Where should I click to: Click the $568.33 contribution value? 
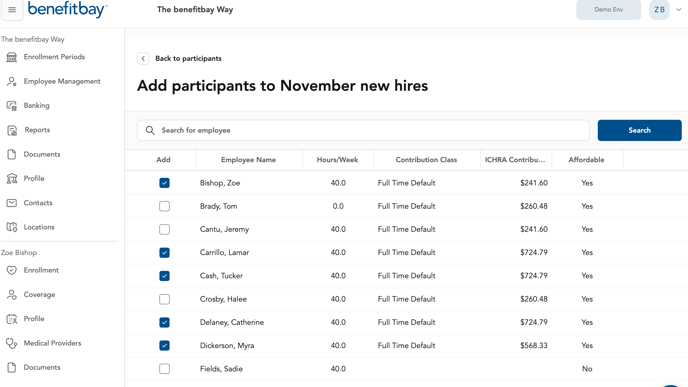point(534,346)
